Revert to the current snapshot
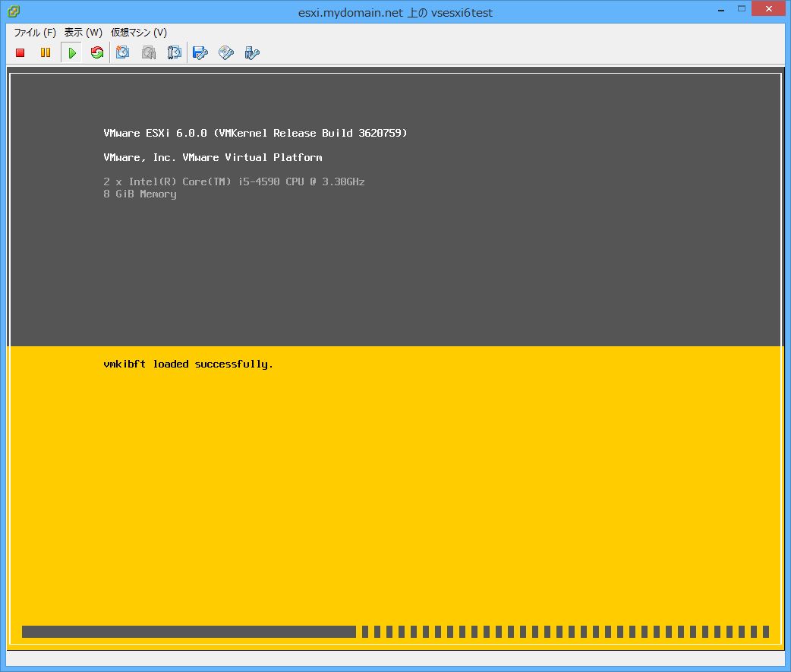The image size is (791, 672). 149,52
